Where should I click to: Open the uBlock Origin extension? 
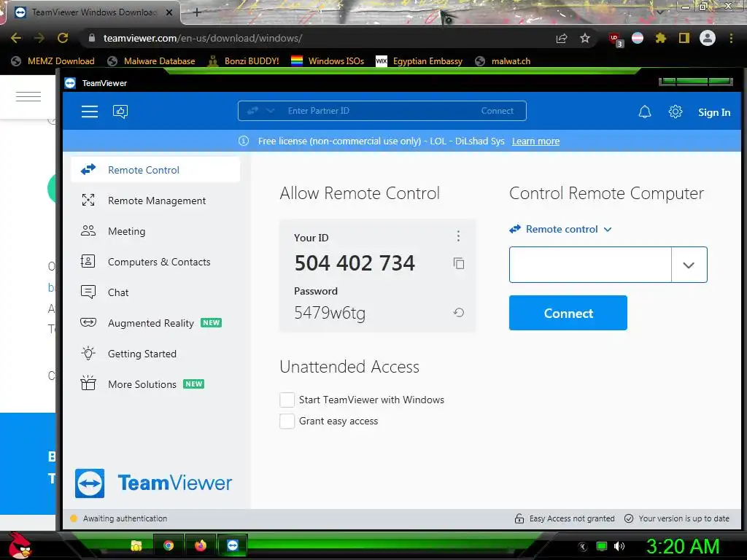pos(615,39)
